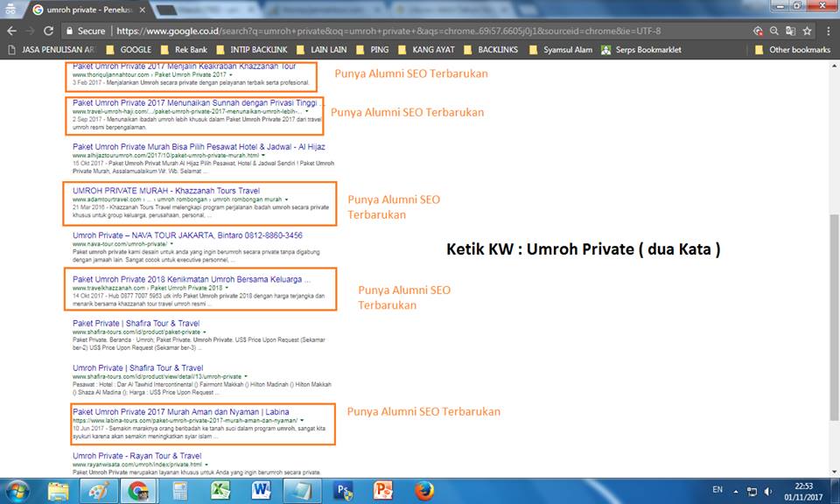840x504 pixels.
Task: Click the volume speaker tray icon
Action: coord(768,491)
